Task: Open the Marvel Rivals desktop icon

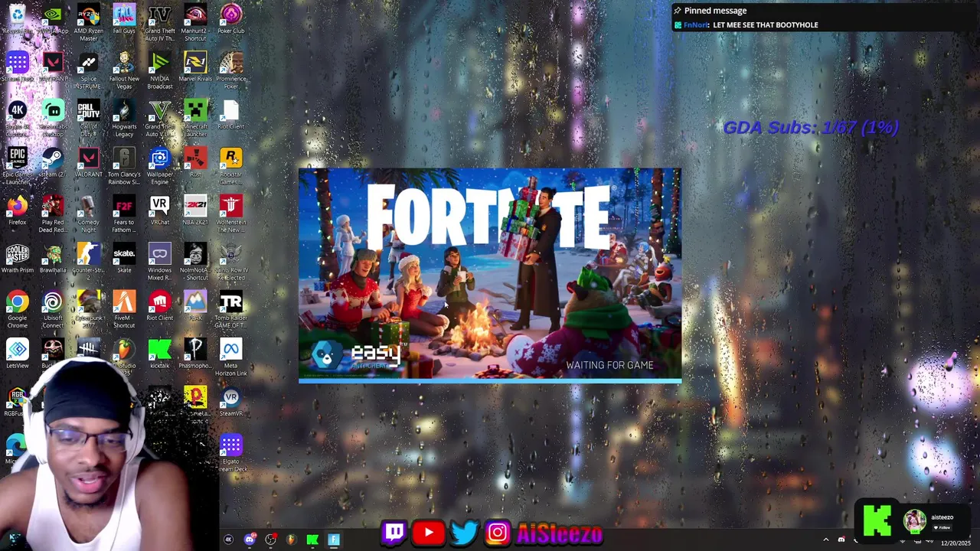Action: coord(195,67)
